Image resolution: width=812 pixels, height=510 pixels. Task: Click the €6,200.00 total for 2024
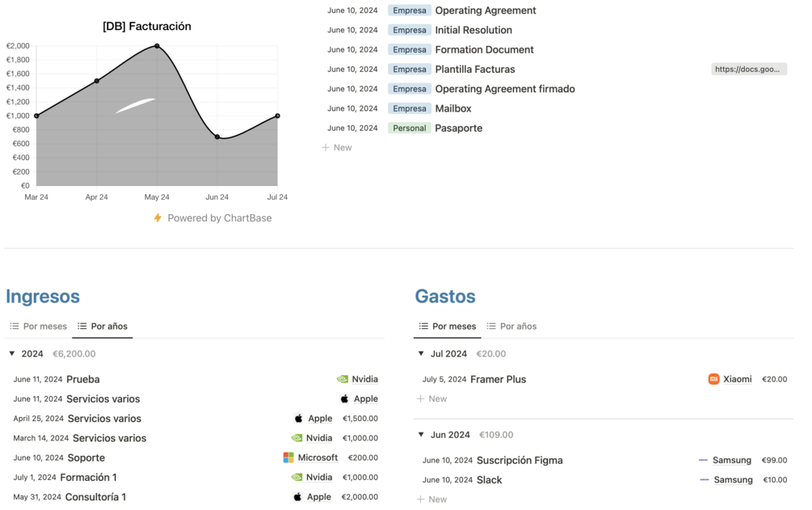click(74, 353)
